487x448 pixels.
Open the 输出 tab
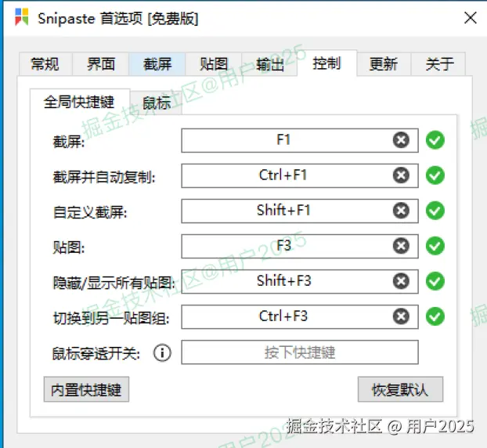269,64
